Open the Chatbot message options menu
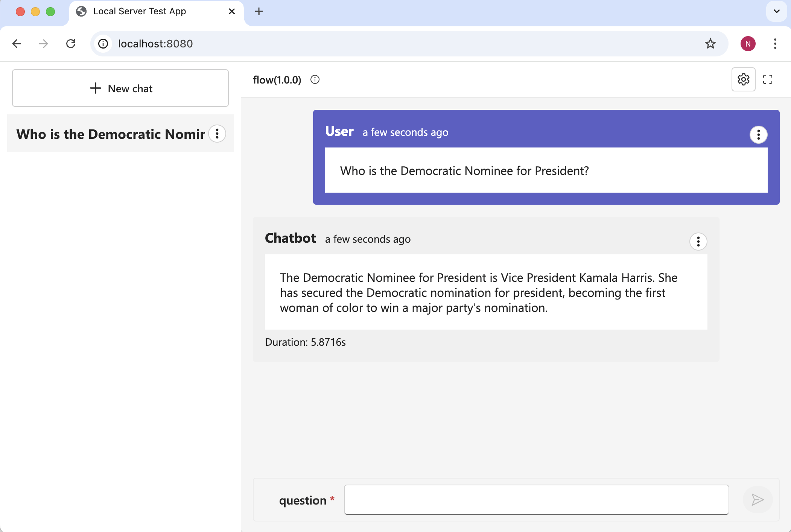Image resolution: width=791 pixels, height=532 pixels. click(x=698, y=241)
